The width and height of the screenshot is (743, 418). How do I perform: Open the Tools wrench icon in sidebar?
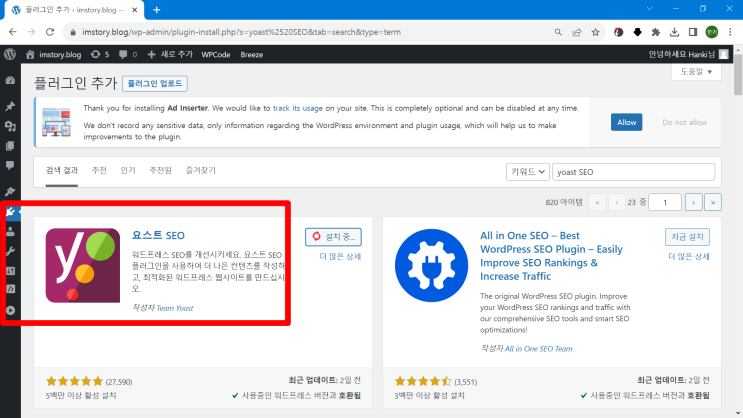(x=10, y=251)
